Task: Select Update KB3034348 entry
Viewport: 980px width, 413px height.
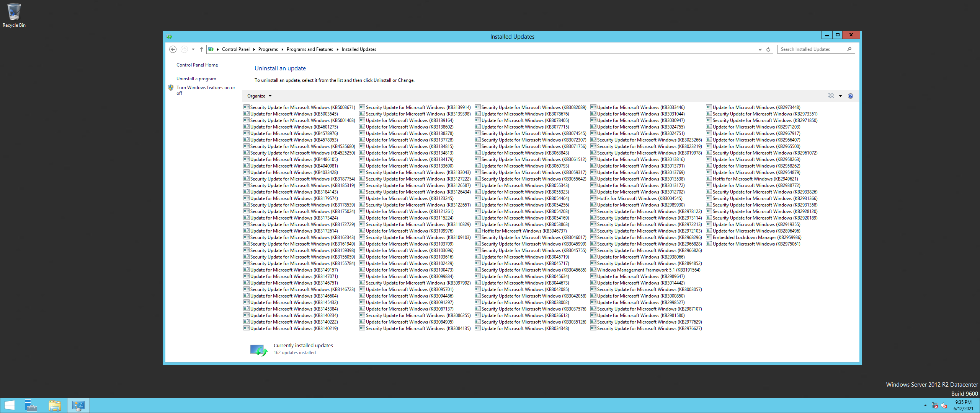Action: 522,328
